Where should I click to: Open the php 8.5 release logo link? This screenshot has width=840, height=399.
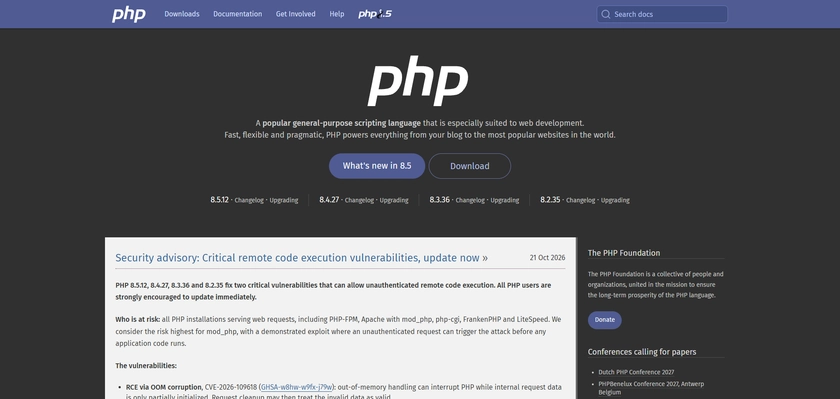[x=375, y=14]
